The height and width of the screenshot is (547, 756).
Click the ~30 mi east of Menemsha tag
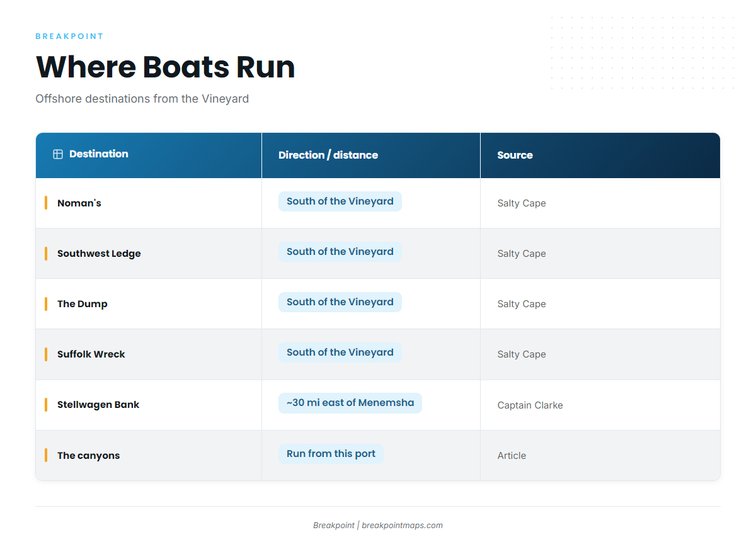coord(350,403)
